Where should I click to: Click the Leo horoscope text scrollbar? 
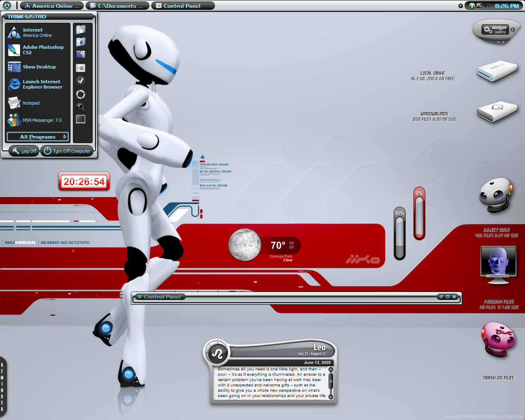point(331,383)
